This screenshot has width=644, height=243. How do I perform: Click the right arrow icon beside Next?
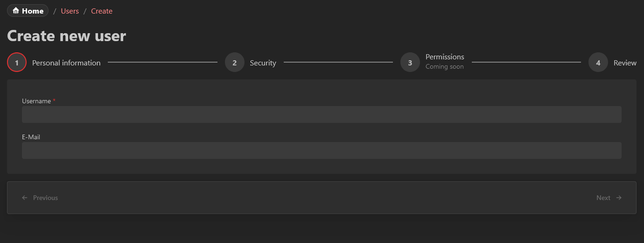[x=619, y=198]
